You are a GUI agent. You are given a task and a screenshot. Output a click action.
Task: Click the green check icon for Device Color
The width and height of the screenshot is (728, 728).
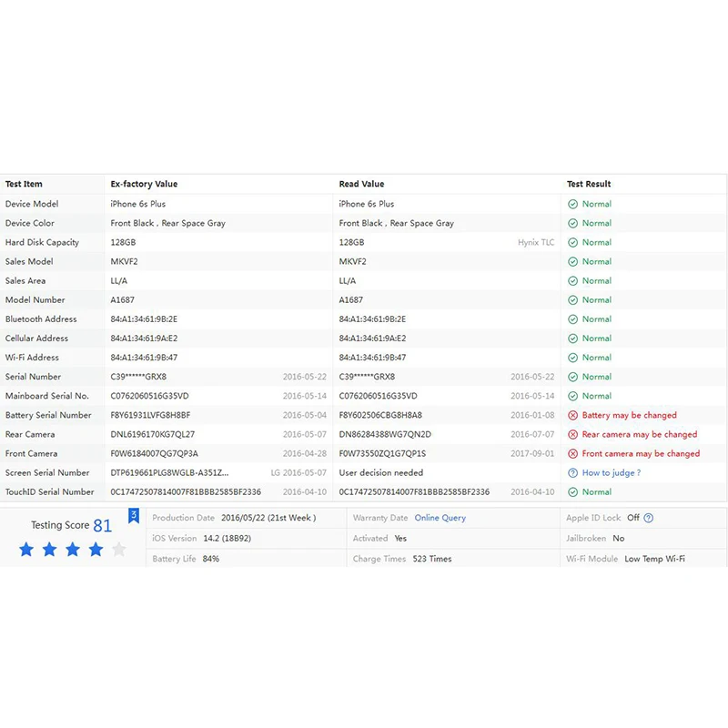point(573,223)
